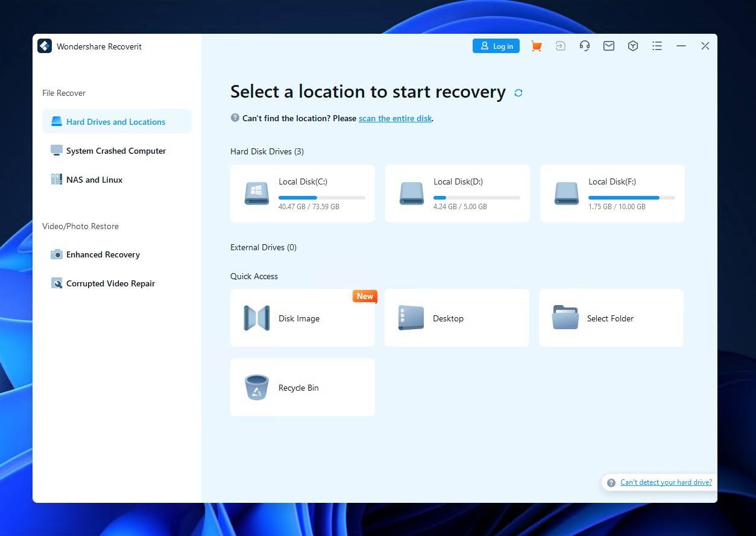This screenshot has height=536, width=756.
Task: Click the refresh icon beside the heading
Action: [x=518, y=93]
